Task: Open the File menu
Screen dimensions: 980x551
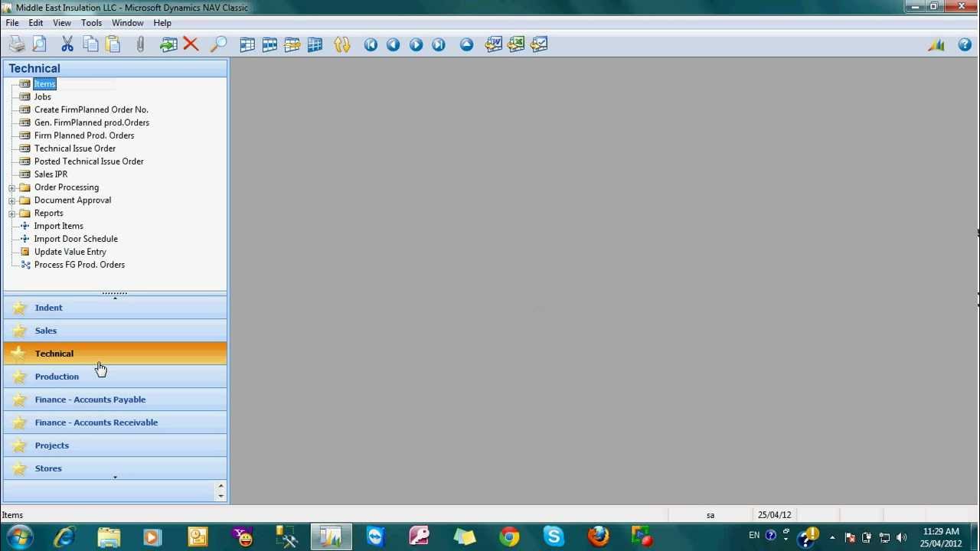Action: point(12,23)
